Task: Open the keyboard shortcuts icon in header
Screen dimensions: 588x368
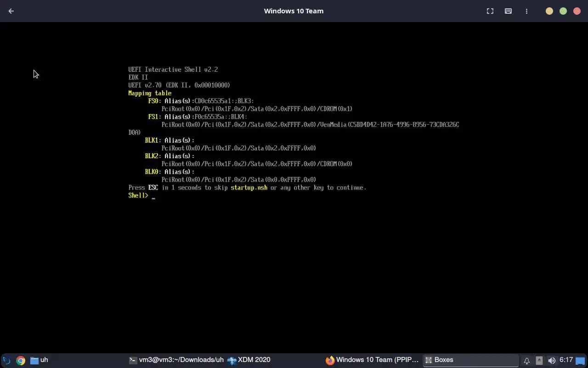Action: [508, 11]
